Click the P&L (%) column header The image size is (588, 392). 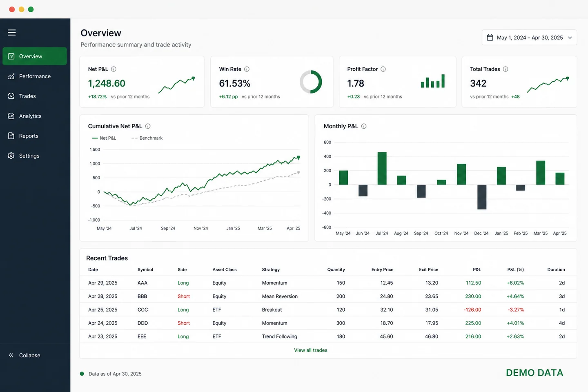click(x=515, y=269)
